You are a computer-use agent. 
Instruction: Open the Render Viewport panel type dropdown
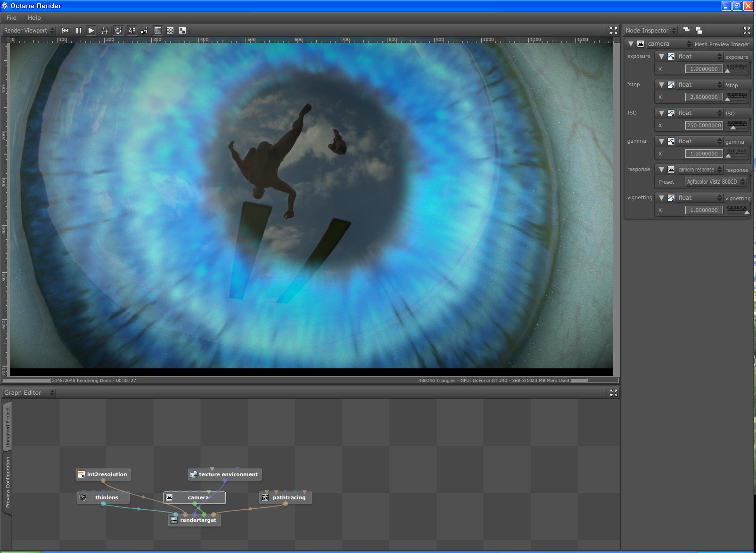(29, 31)
